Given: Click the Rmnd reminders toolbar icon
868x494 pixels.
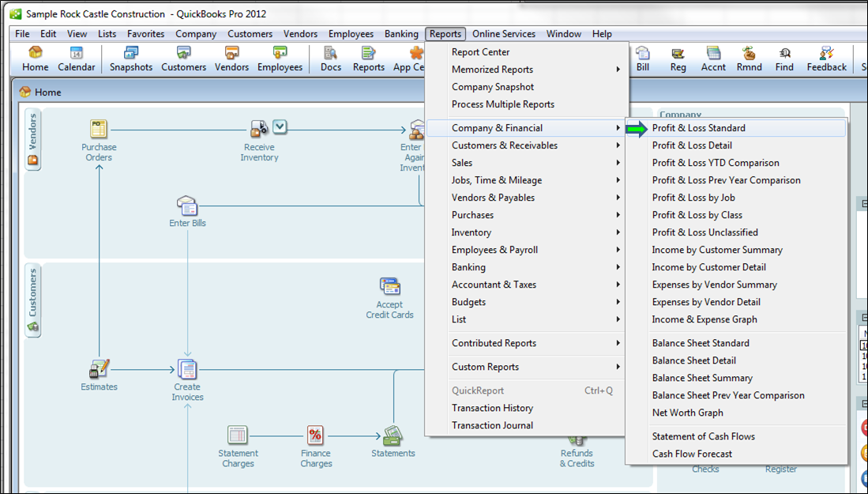Looking at the screenshot, I should click(747, 58).
